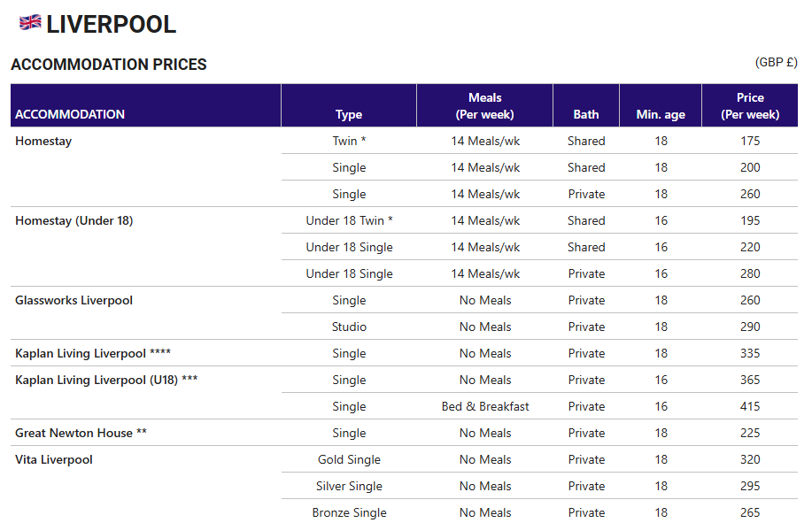The width and height of the screenshot is (812, 523).
Task: Click the Vita Liverpool accommodation name
Action: point(54,459)
